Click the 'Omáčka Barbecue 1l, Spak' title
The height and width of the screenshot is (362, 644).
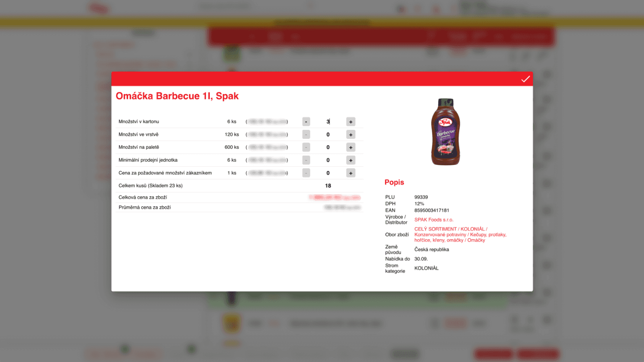tap(177, 96)
